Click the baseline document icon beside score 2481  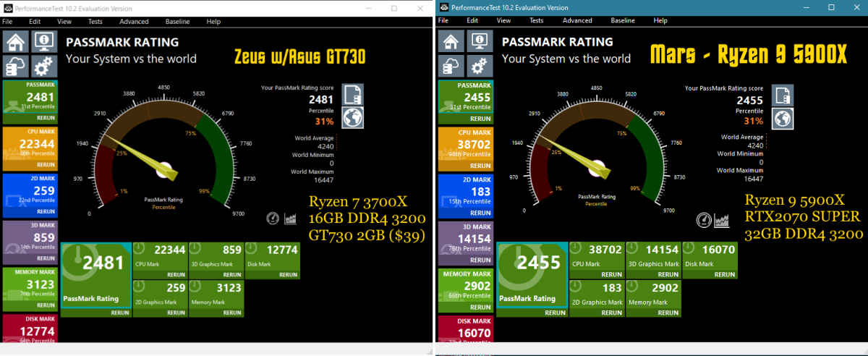353,94
